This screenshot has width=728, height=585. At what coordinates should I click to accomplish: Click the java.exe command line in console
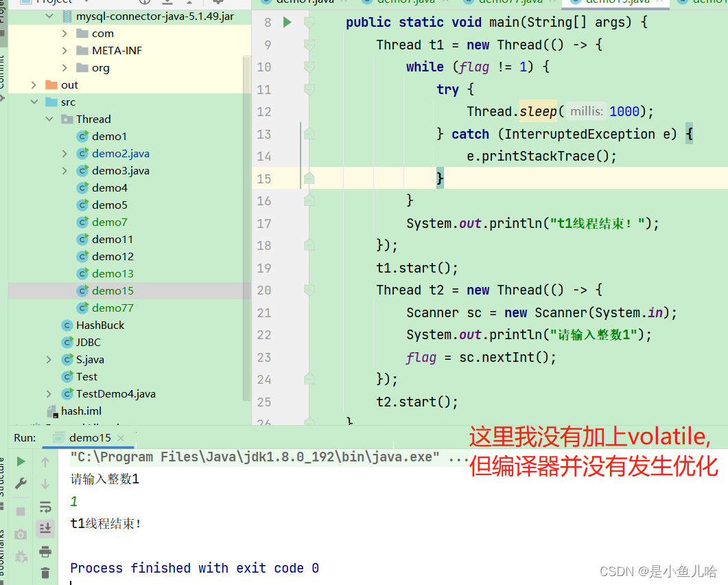(x=269, y=457)
